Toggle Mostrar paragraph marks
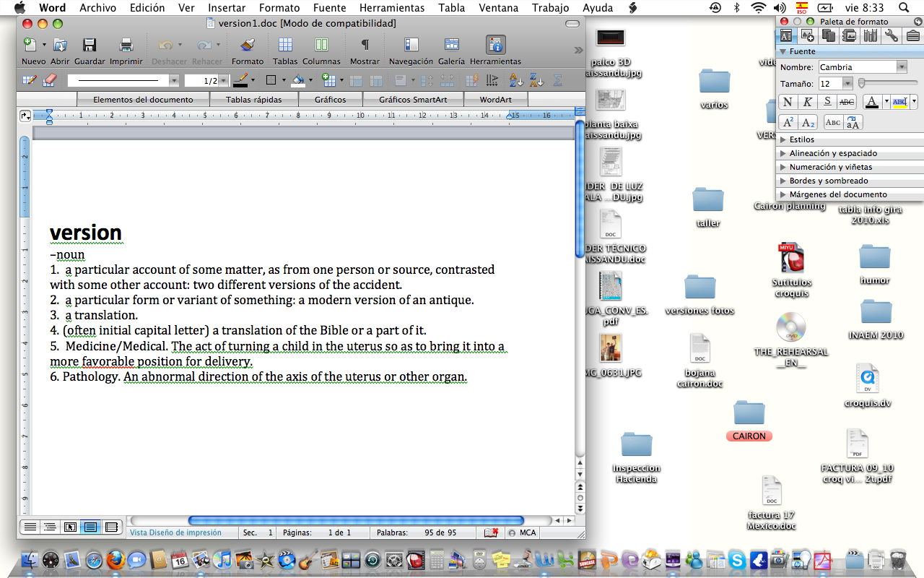 365,46
